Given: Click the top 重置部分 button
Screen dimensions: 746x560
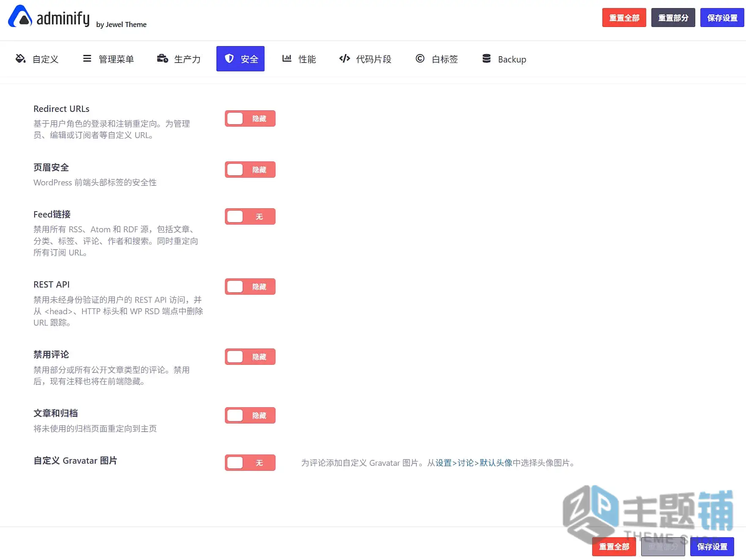Looking at the screenshot, I should pos(673,18).
